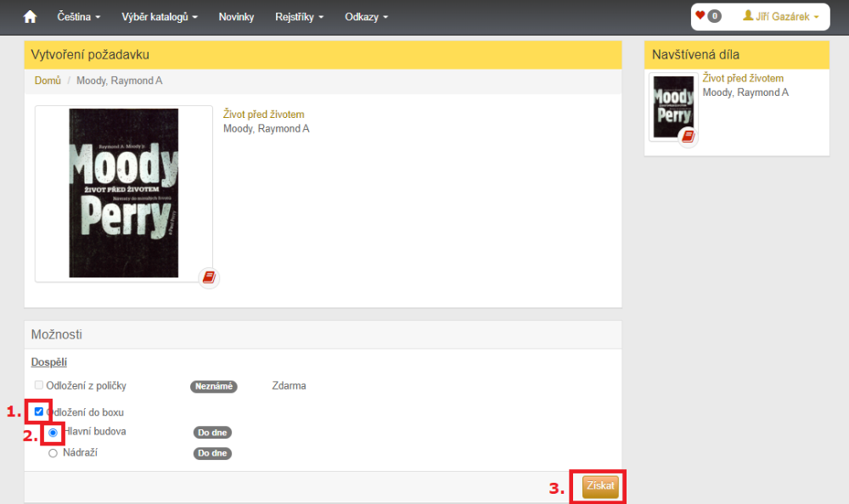Image resolution: width=849 pixels, height=504 pixels.
Task: Click the Domů breadcrumb link
Action: (48, 81)
